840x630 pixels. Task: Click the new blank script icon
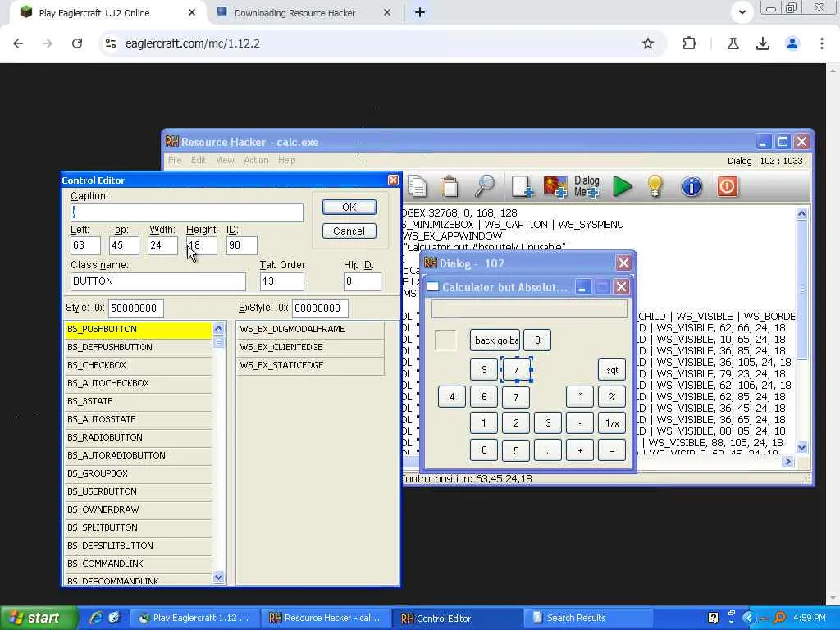click(523, 187)
